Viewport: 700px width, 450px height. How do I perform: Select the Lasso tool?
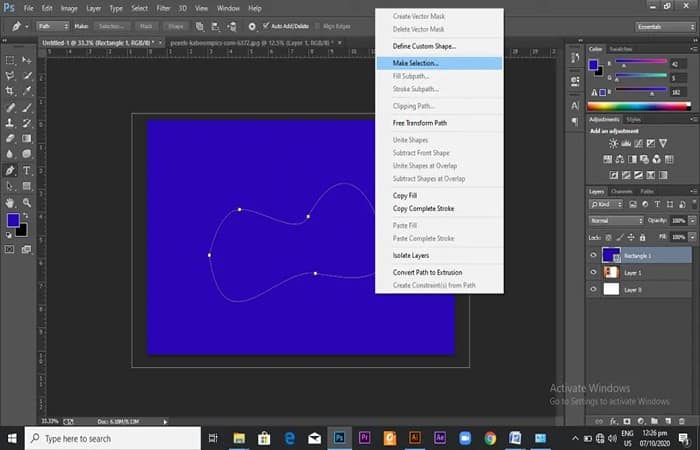pos(10,75)
